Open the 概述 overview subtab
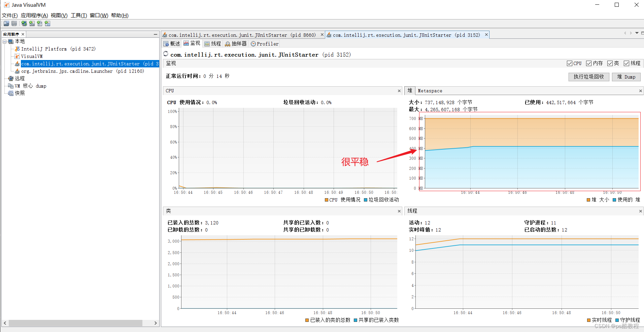The height and width of the screenshot is (332, 644). click(x=172, y=44)
